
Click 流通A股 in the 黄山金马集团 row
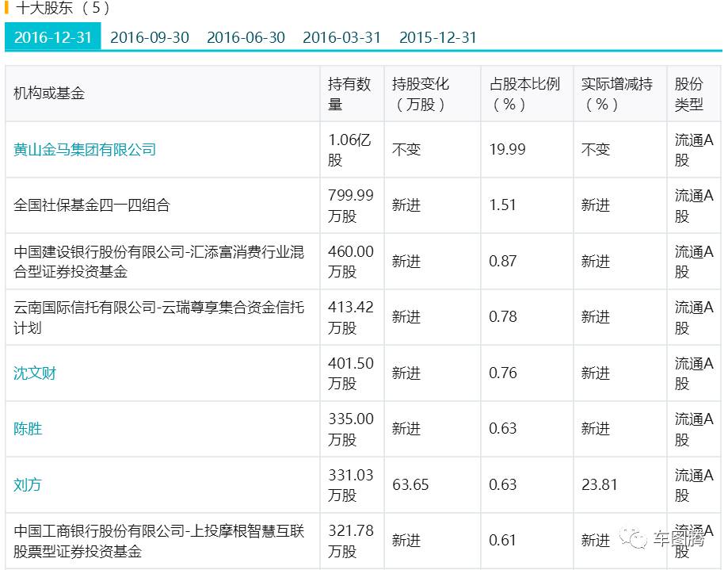pos(694,150)
